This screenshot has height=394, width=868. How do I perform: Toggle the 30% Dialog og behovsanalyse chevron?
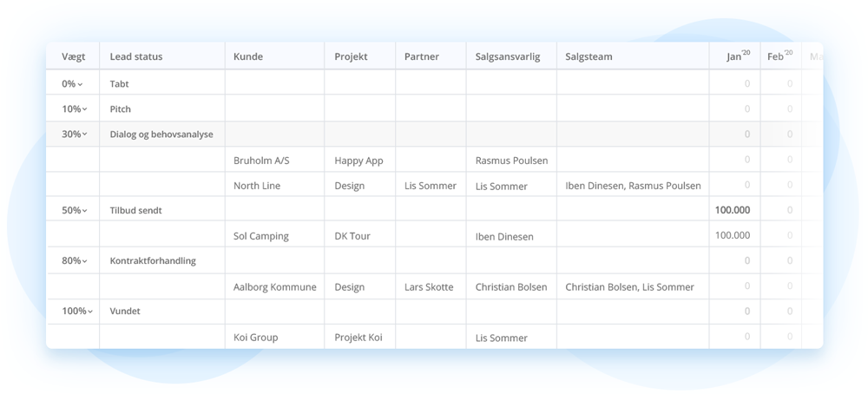(x=85, y=135)
